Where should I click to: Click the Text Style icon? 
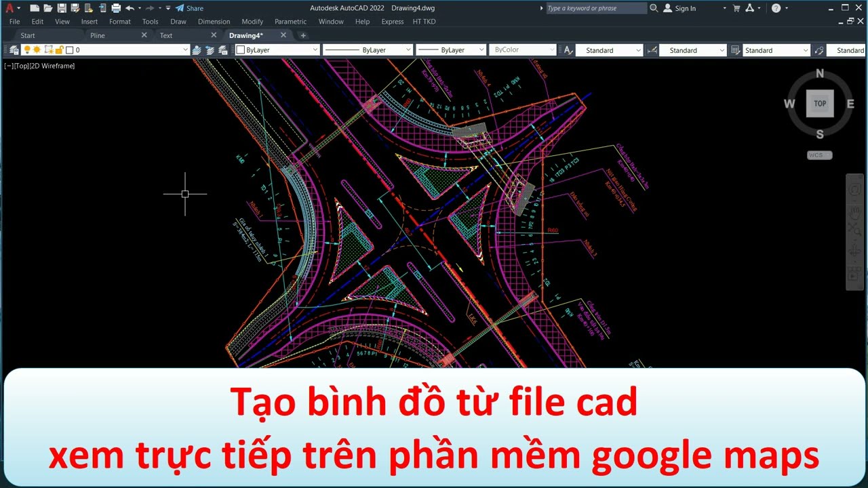click(x=568, y=50)
